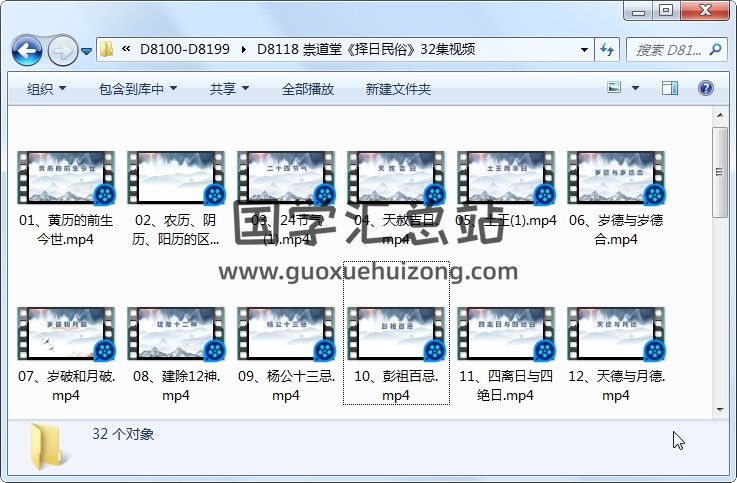Viewport: 737px width, 483px height.
Task: Click the vertical scrollbar down arrow
Action: [719, 409]
